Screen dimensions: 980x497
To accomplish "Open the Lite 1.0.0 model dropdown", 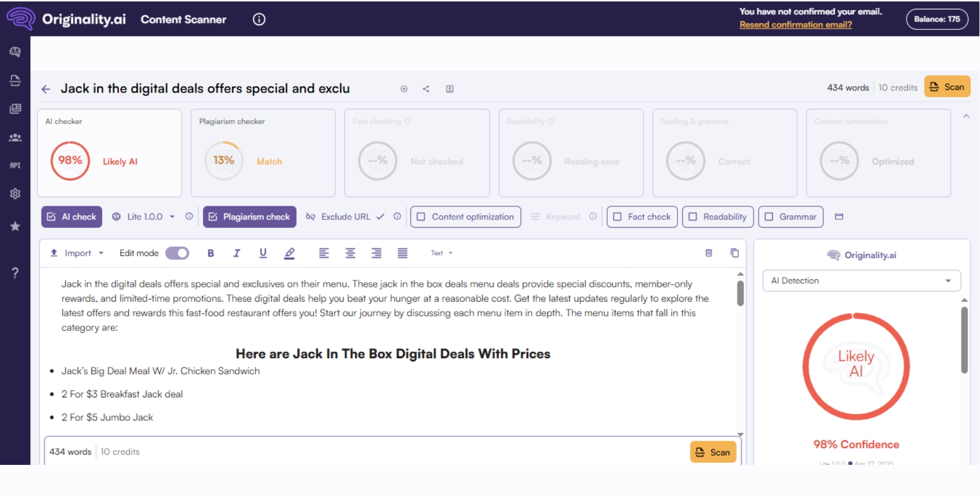I will tap(144, 217).
